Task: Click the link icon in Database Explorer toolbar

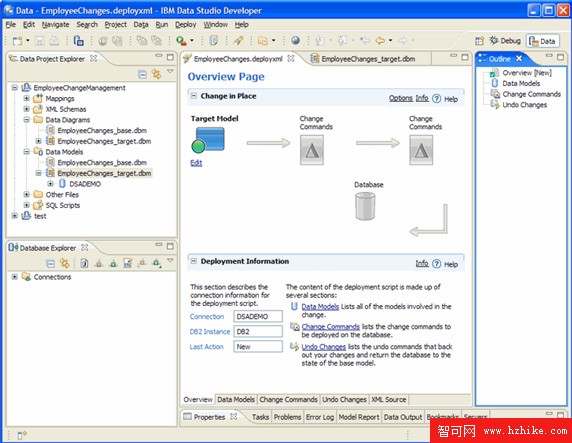Action: [65, 263]
